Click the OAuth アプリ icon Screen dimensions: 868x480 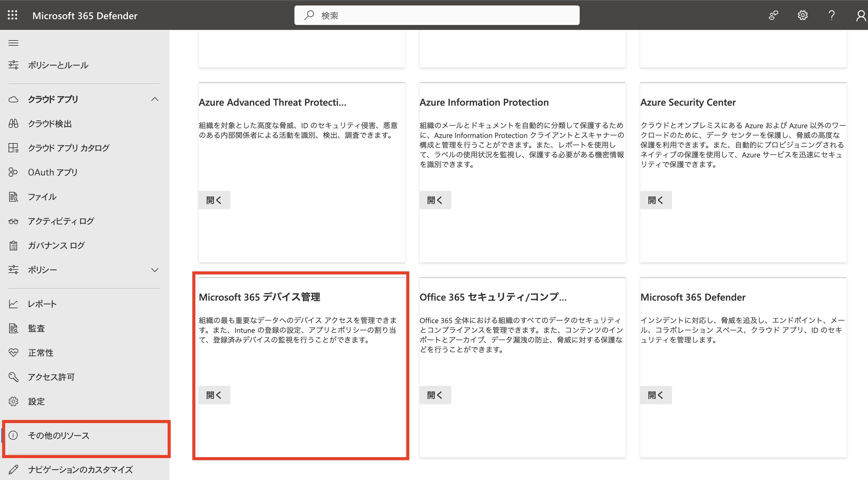pos(13,172)
